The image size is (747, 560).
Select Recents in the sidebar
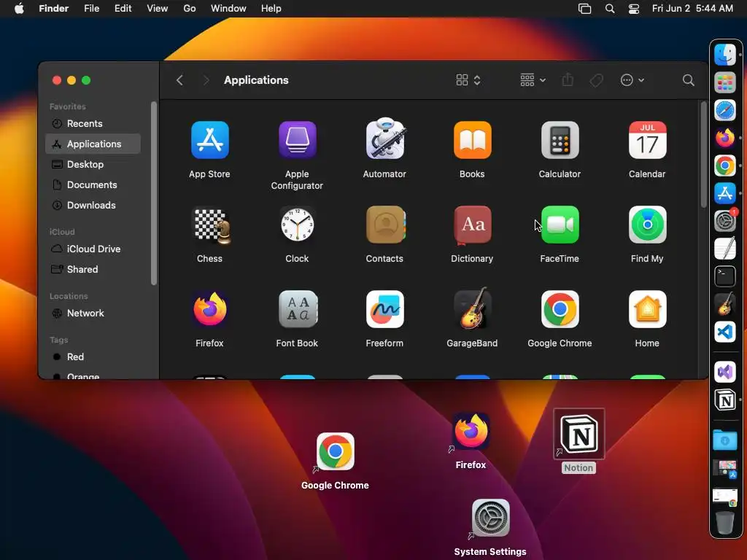tap(93, 124)
